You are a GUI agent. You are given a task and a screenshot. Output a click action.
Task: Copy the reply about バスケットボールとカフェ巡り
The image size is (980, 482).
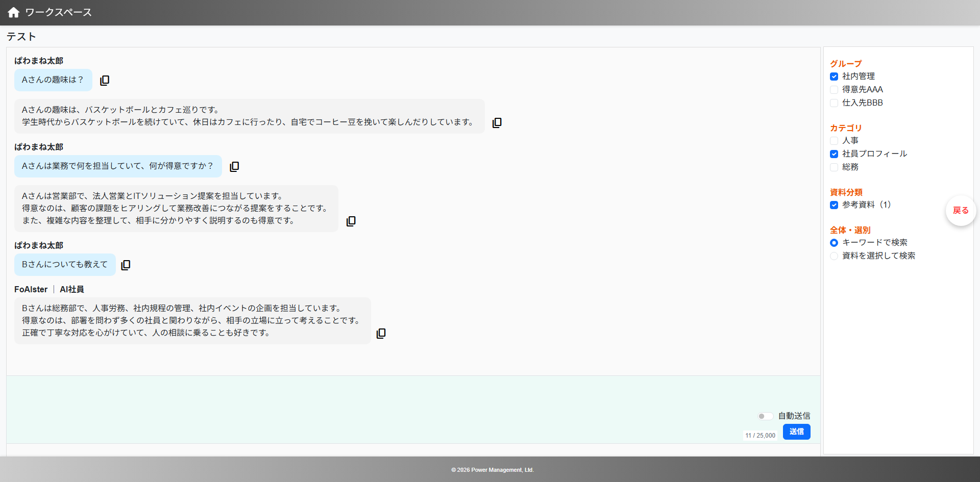497,122
